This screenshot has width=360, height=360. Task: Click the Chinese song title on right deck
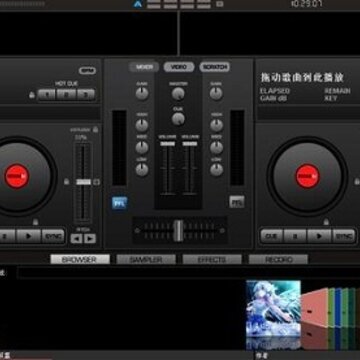tap(302, 77)
